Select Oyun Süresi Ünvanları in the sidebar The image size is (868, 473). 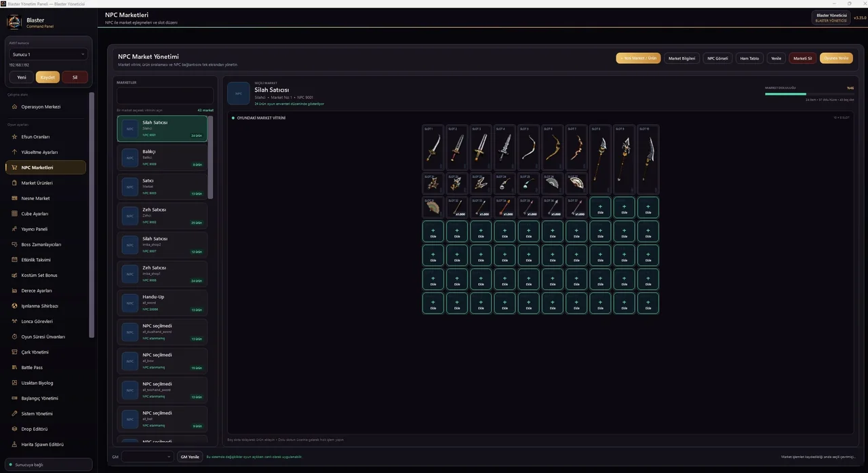(x=45, y=337)
